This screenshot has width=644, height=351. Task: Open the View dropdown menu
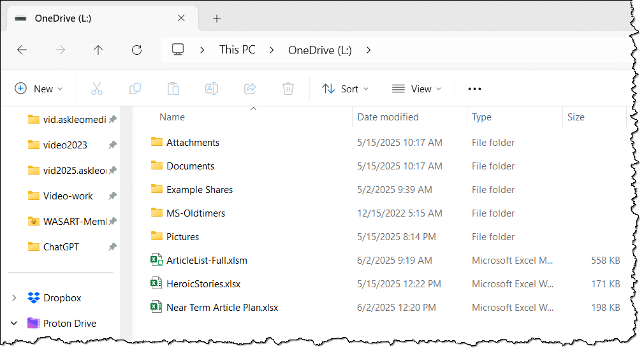[x=416, y=89]
